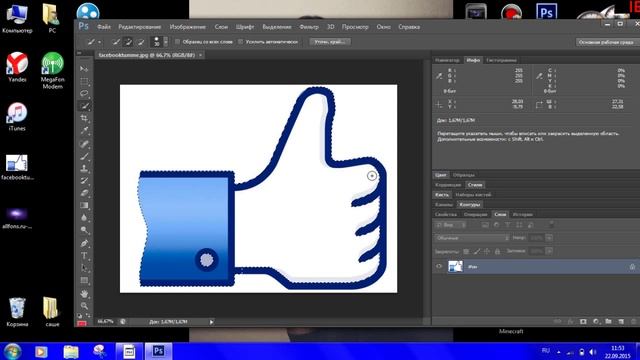Create a new layer icon
This screenshot has height=360, width=640.
pos(621,322)
